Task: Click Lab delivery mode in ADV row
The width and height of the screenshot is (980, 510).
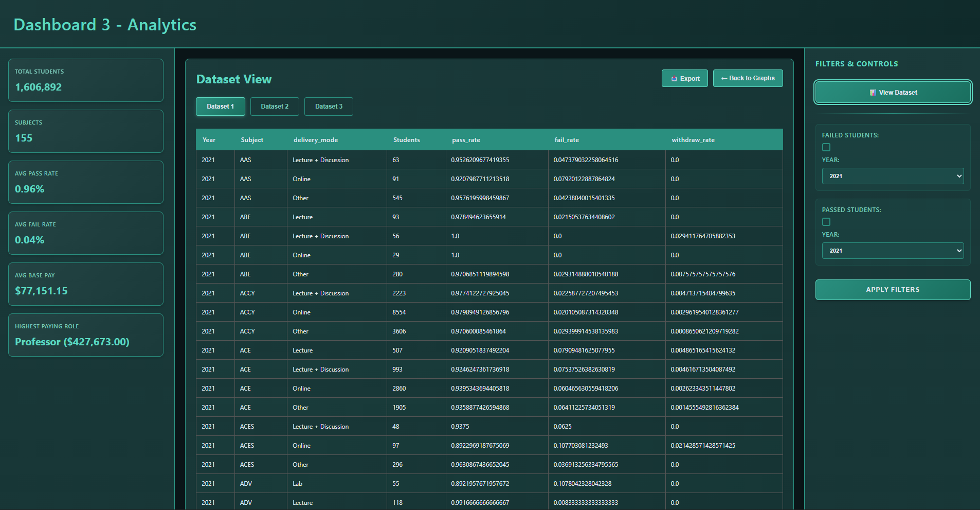Action: pyautogui.click(x=337, y=484)
